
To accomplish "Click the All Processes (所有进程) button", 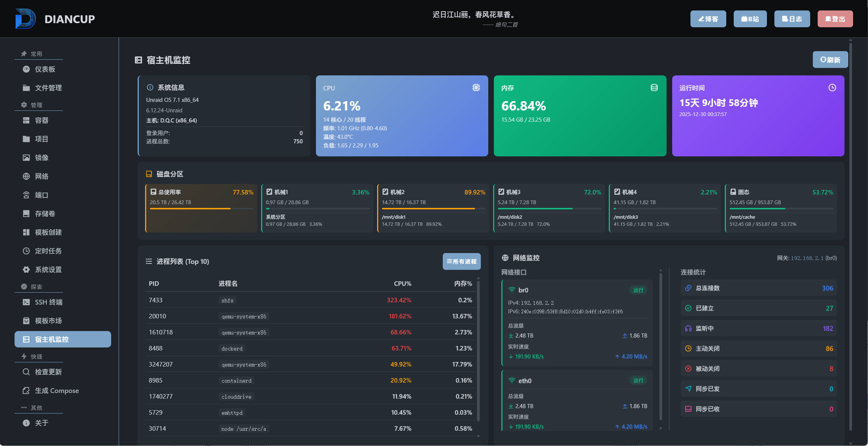I will [461, 261].
